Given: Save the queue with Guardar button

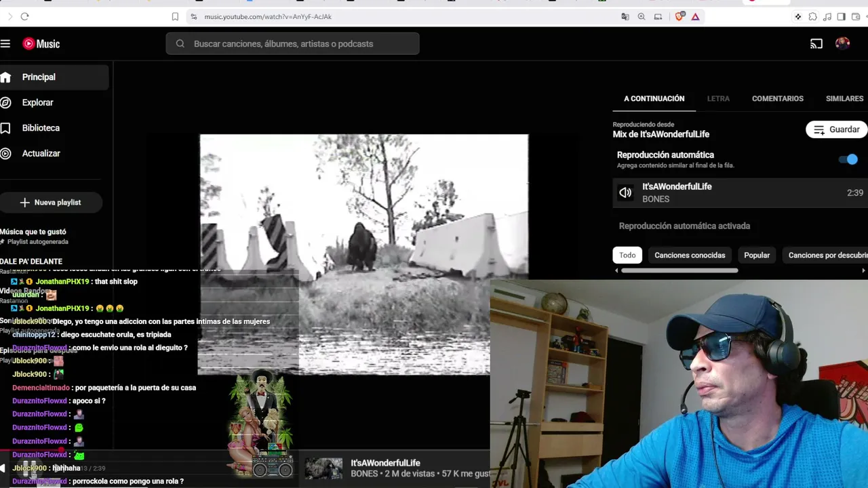Looking at the screenshot, I should pyautogui.click(x=837, y=129).
